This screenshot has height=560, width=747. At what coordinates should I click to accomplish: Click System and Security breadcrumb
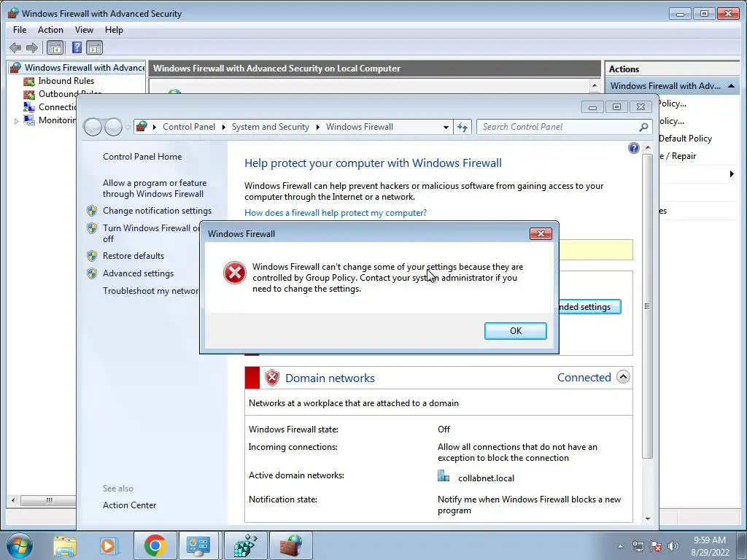270,127
